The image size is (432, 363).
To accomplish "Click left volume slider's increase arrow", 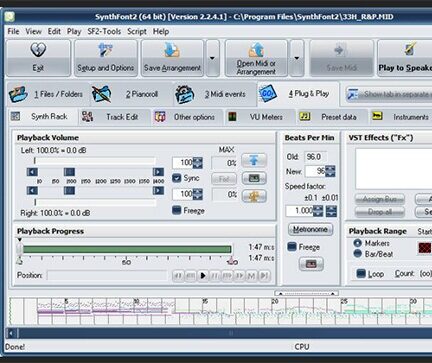I will point(158,172).
